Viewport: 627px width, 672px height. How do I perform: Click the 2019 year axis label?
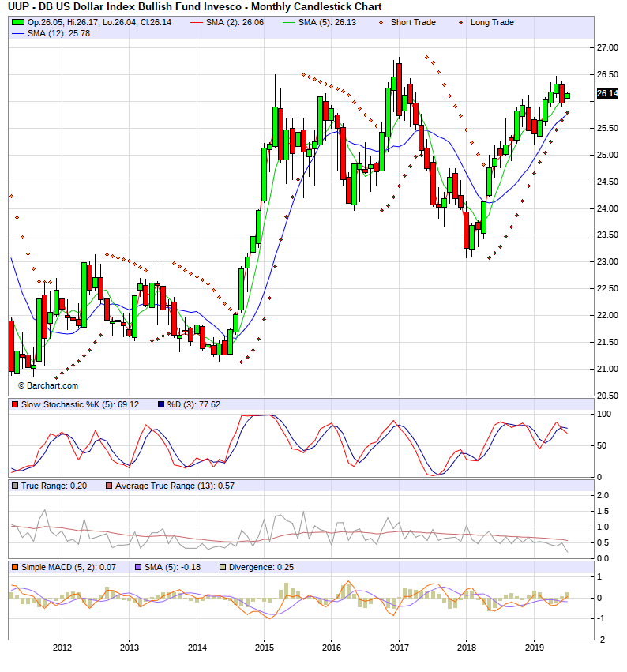tap(535, 648)
